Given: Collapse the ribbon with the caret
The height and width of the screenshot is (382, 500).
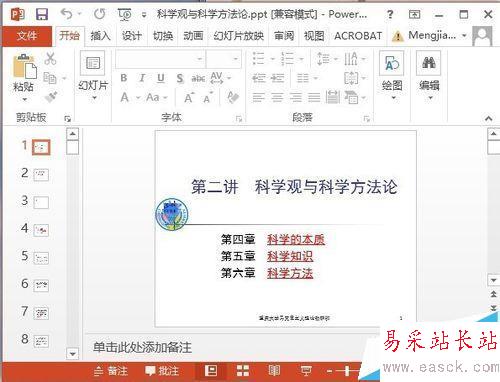Looking at the screenshot, I should click(x=489, y=118).
